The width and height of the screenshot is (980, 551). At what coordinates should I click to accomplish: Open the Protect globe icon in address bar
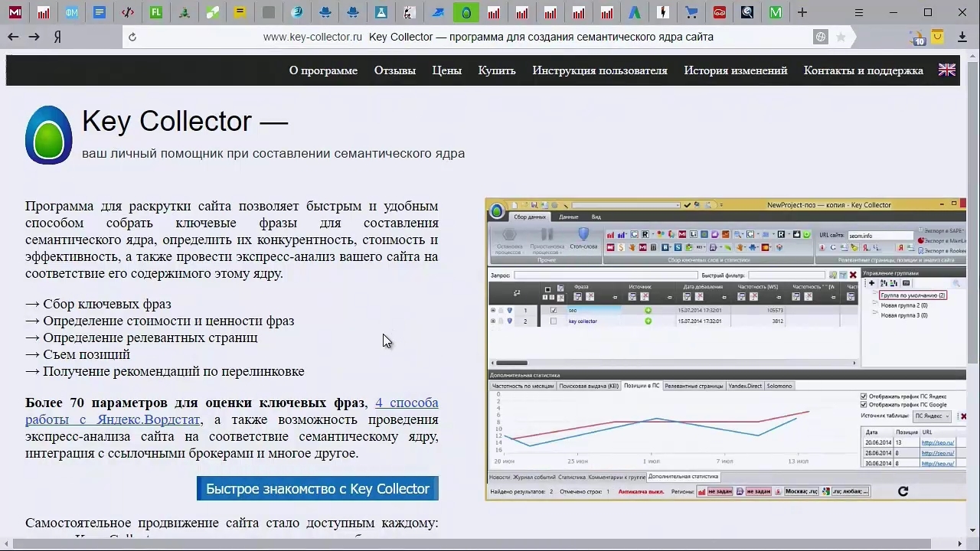821,37
